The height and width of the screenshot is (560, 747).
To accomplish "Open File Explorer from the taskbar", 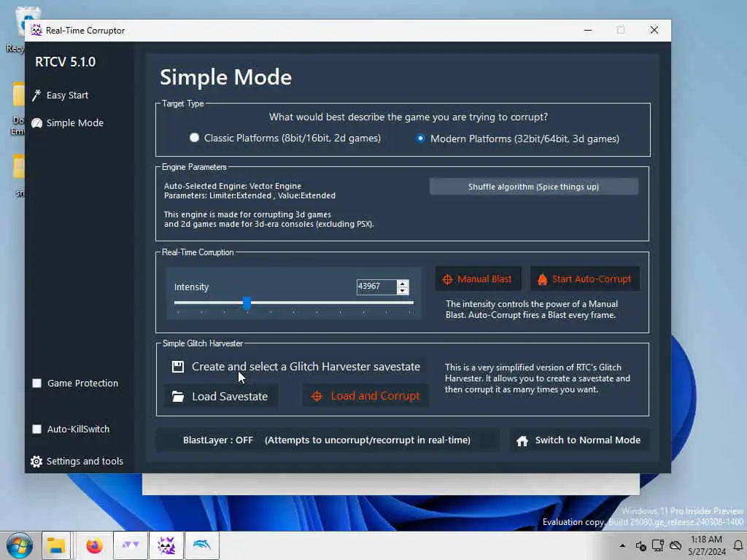I will [56, 545].
